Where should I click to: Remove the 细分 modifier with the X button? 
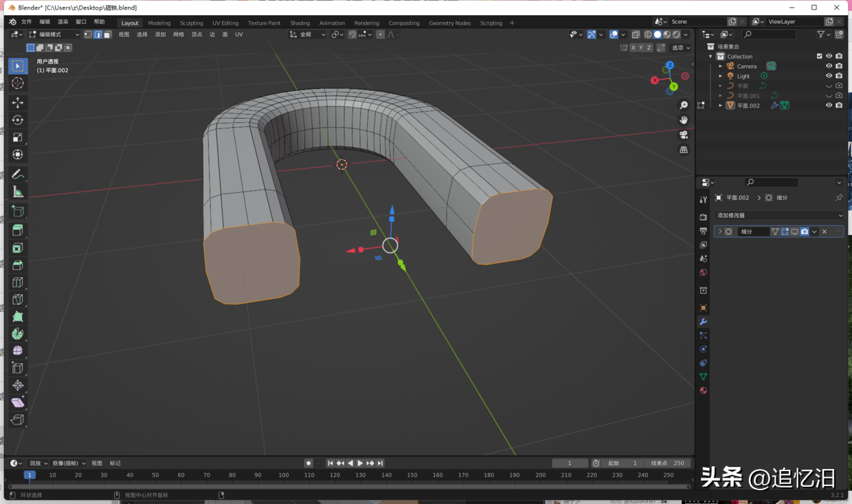click(x=823, y=231)
